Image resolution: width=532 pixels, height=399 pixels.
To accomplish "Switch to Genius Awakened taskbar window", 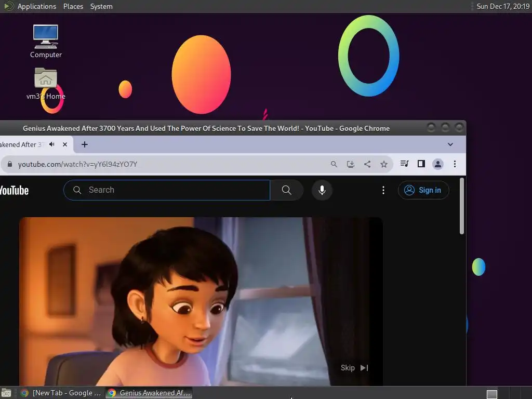I will (x=149, y=393).
